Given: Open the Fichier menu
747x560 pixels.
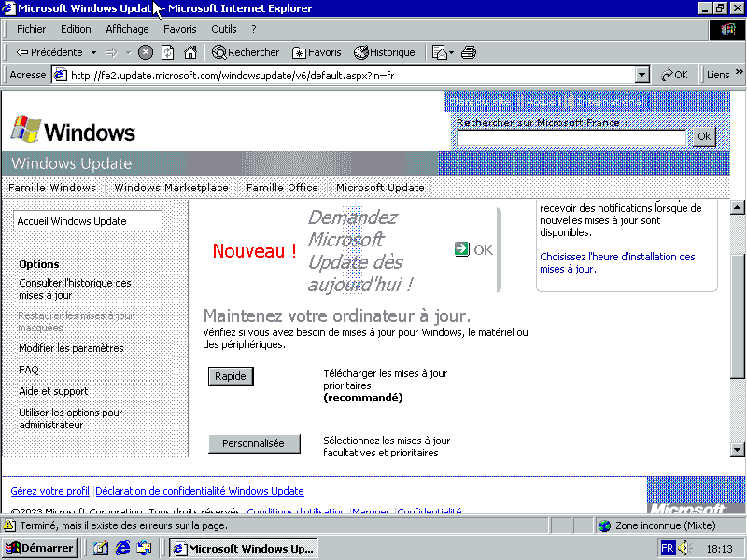Looking at the screenshot, I should click(32, 29).
